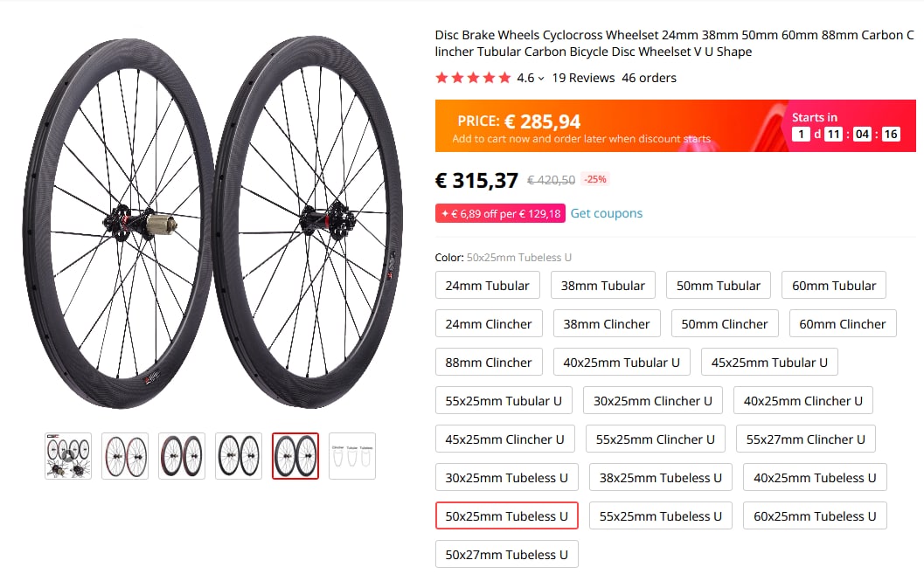Select the rim profile diagram thumbnail

pyautogui.click(x=352, y=456)
